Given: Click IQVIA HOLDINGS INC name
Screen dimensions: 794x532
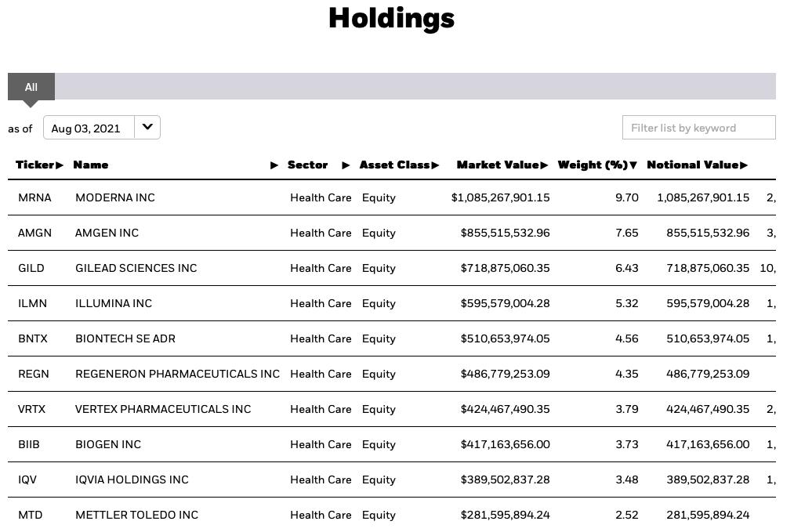Looking at the screenshot, I should click(x=132, y=480).
